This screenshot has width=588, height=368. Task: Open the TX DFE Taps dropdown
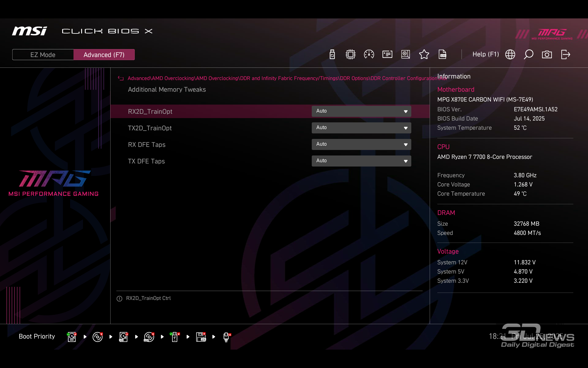click(361, 161)
